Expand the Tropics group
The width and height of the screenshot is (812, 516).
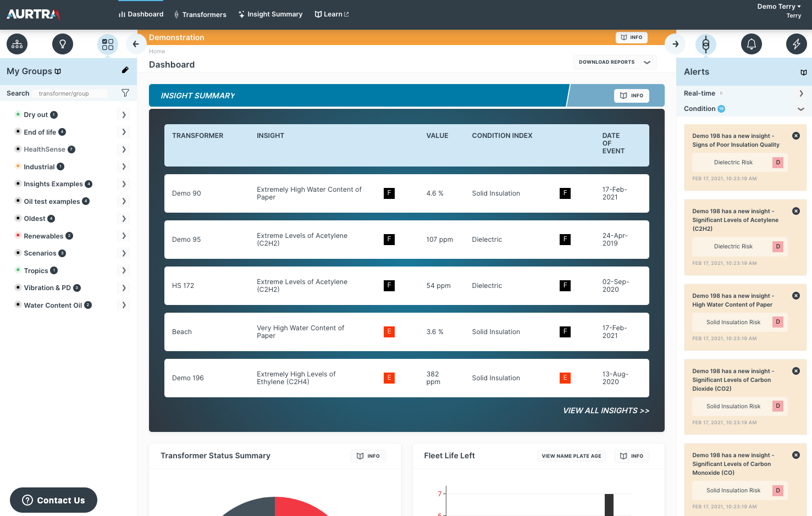(124, 270)
